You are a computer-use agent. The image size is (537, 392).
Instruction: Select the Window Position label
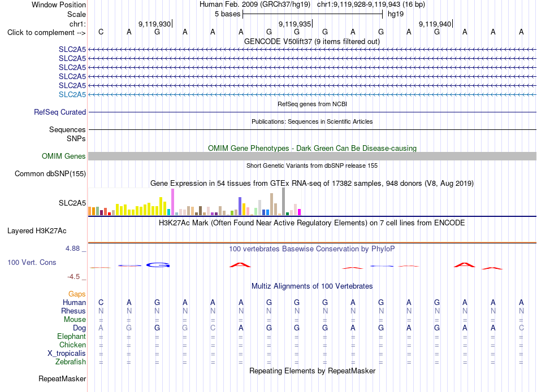[59, 5]
